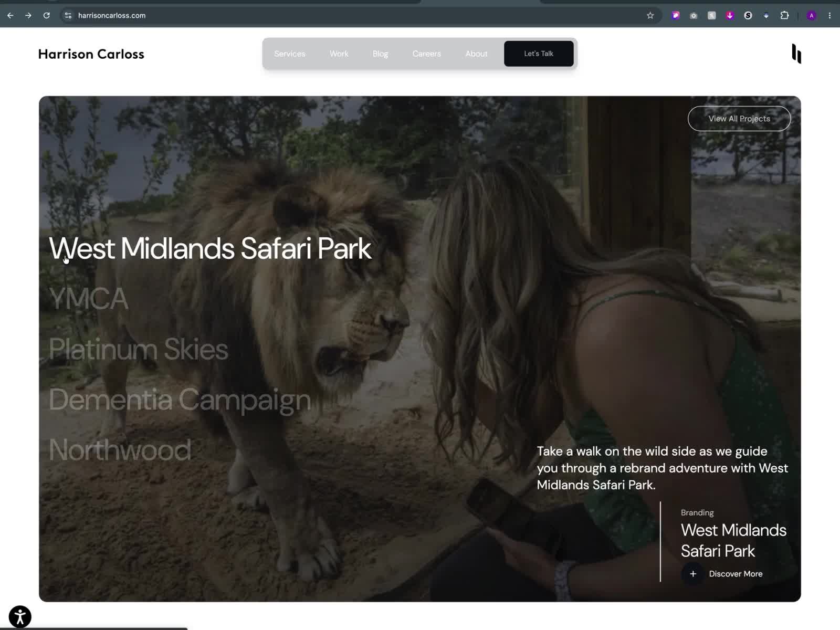Screen dimensions: 840x630
Task: Open the accessibility widget
Action: (x=20, y=617)
